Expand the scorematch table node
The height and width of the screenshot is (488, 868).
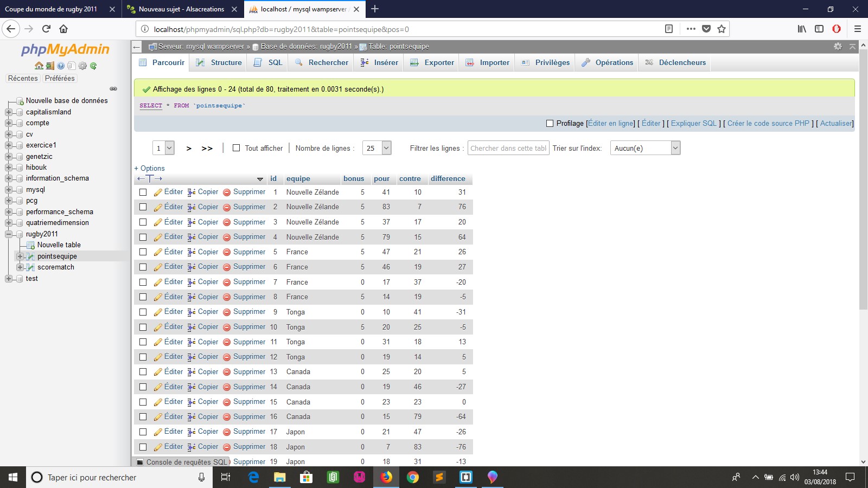(x=20, y=267)
